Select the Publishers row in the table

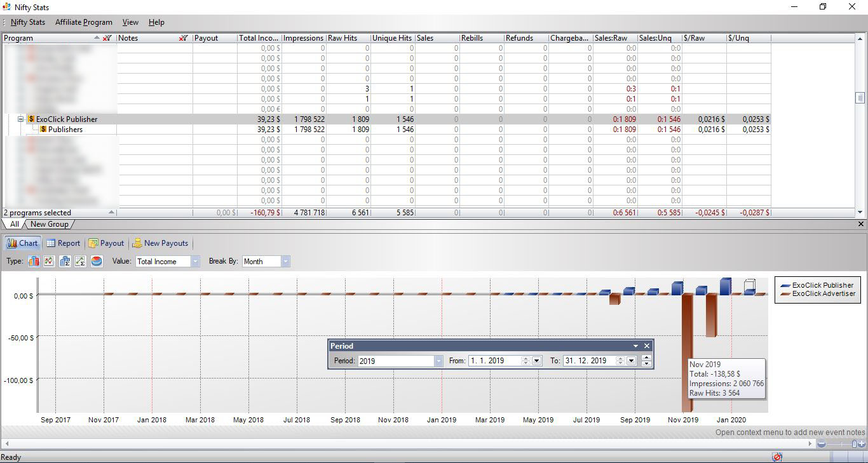(65, 129)
